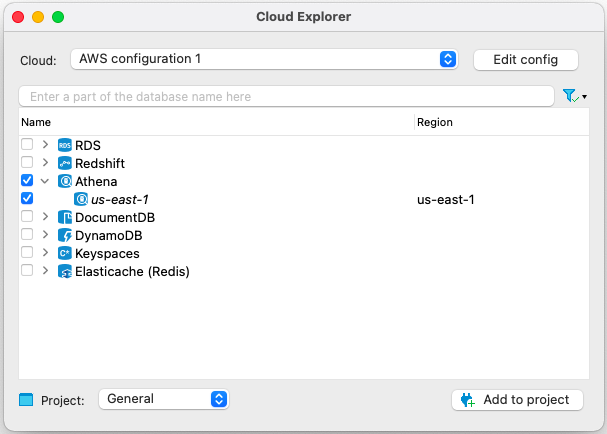Screen dimensions: 607x434
Task: Check the DynamoDB checkbox
Action: pos(27,234)
